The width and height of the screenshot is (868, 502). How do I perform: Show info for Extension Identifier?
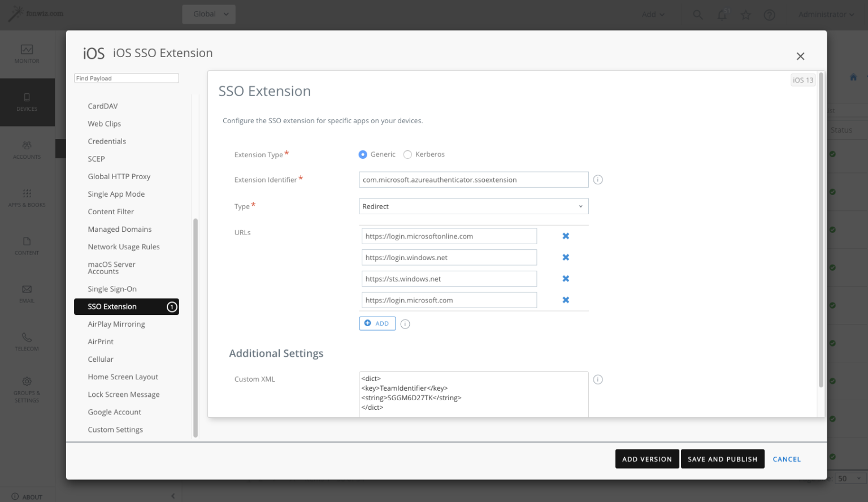[598, 180]
